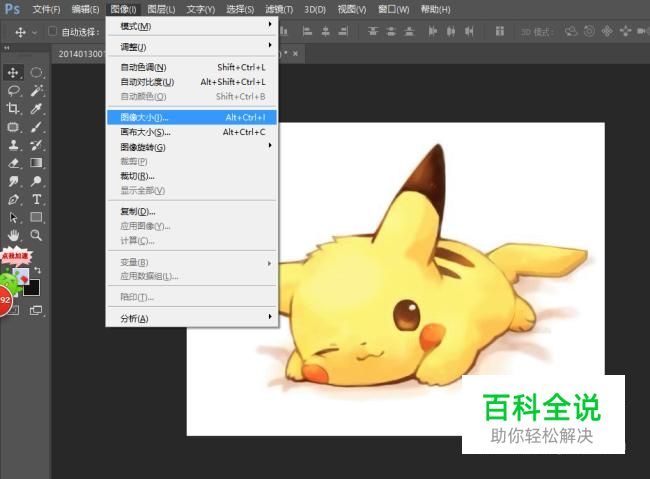
Task: Open the 选择(S) menu
Action: click(240, 9)
